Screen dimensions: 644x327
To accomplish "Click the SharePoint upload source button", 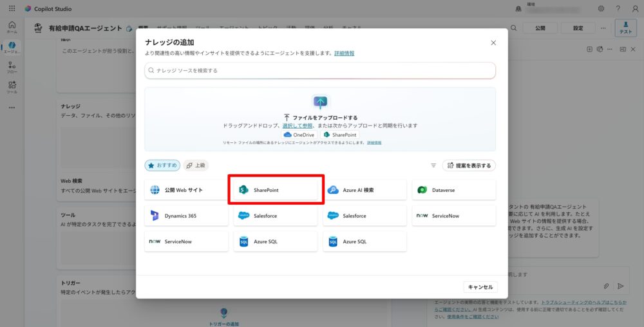I will click(x=339, y=135).
